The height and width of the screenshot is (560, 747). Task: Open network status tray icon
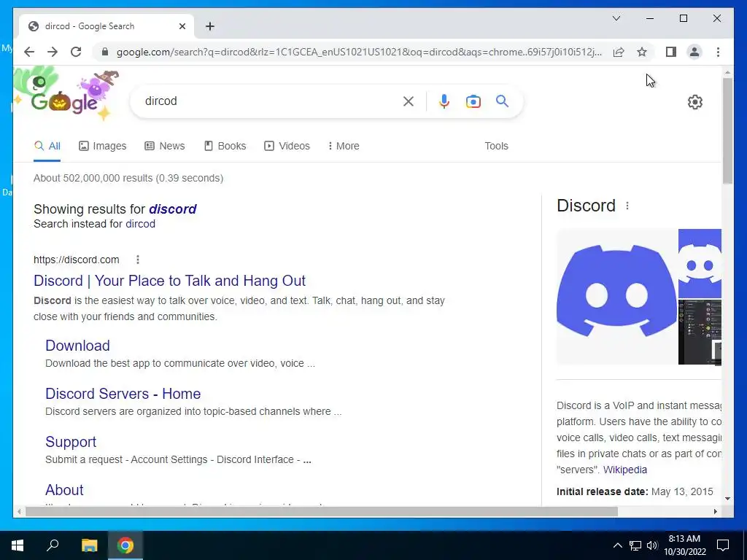coord(635,545)
